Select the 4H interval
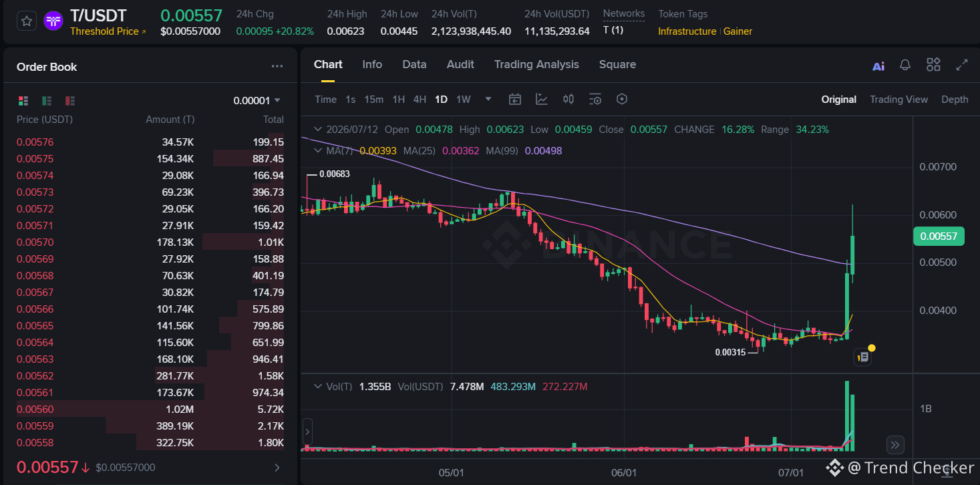980x485 pixels. pyautogui.click(x=420, y=100)
